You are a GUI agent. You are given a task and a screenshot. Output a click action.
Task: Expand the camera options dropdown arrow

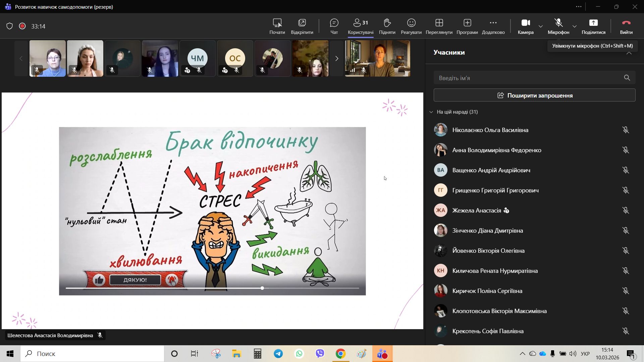pyautogui.click(x=540, y=26)
